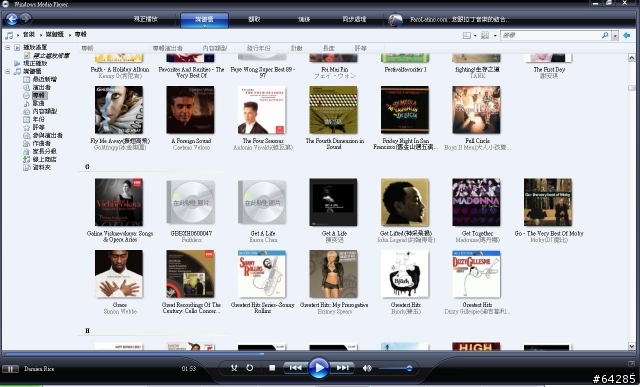640x387 pixels.
Task: Open the search box dropdown arrow
Action: (x=615, y=36)
